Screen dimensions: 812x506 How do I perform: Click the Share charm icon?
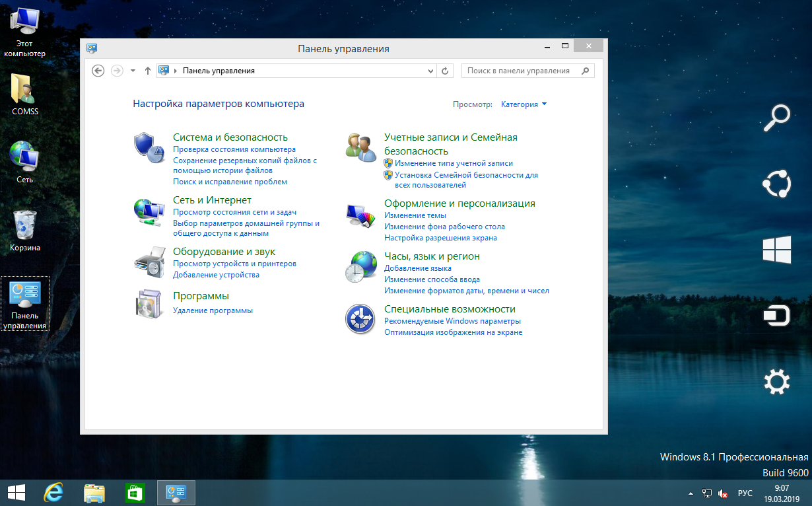[776, 184]
